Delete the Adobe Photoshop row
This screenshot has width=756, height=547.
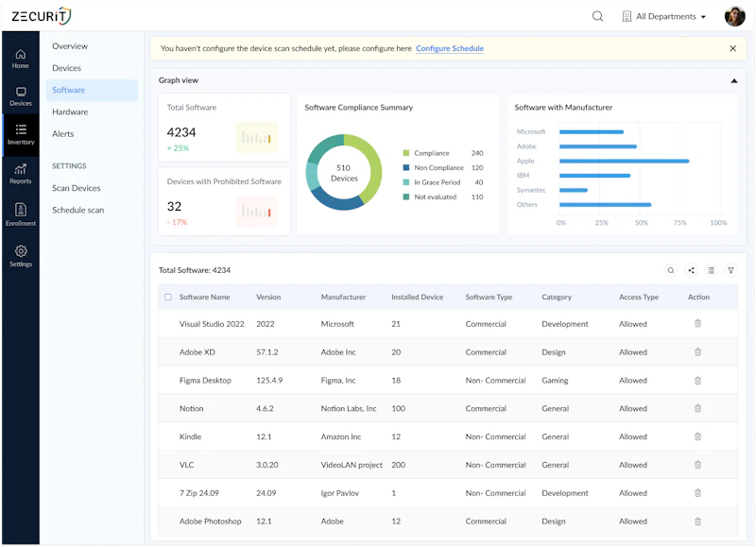[x=697, y=521]
